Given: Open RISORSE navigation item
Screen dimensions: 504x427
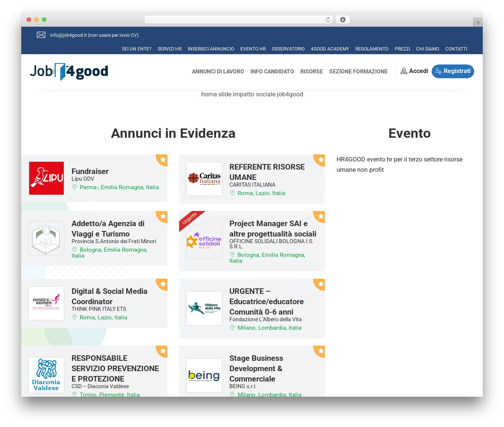Looking at the screenshot, I should [x=311, y=71].
